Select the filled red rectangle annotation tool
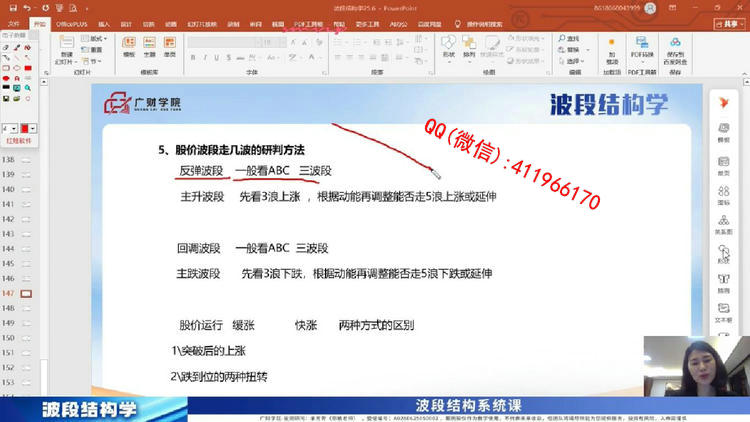This screenshot has height=422, width=750. [x=28, y=68]
